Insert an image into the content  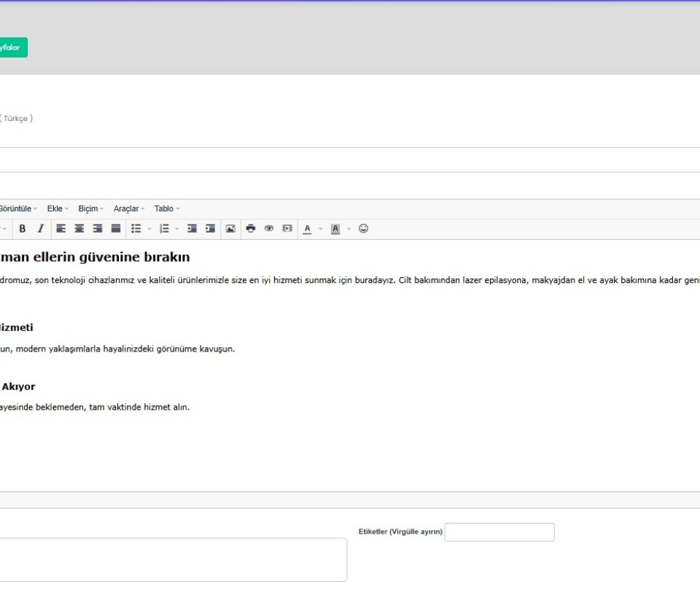click(230, 229)
